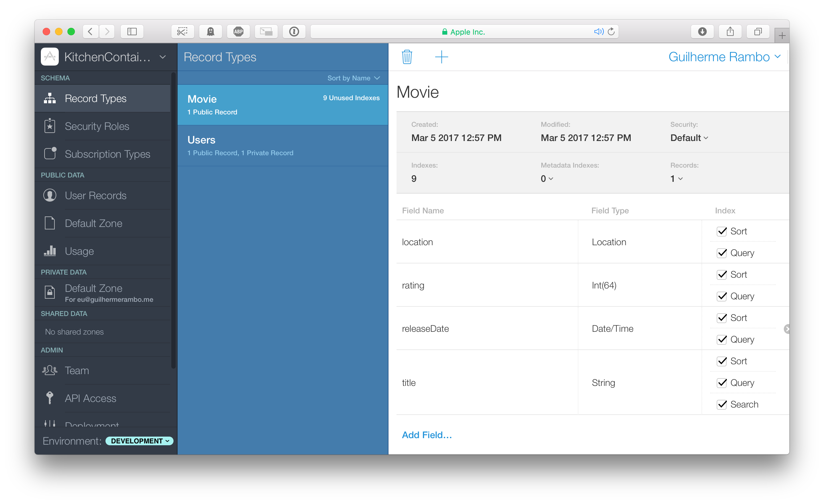Open Usage in the sidebar
Screen dimensions: 824x504
103,251
